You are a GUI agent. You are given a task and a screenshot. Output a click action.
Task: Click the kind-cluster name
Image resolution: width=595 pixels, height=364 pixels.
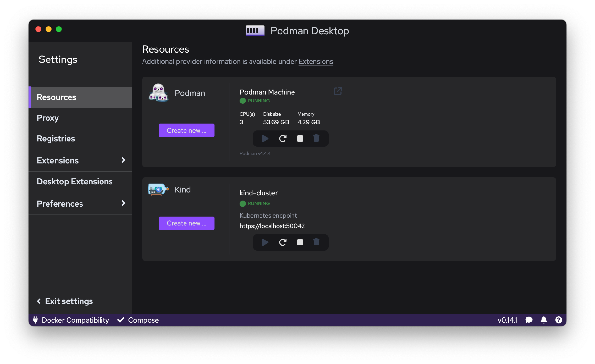[x=259, y=193]
